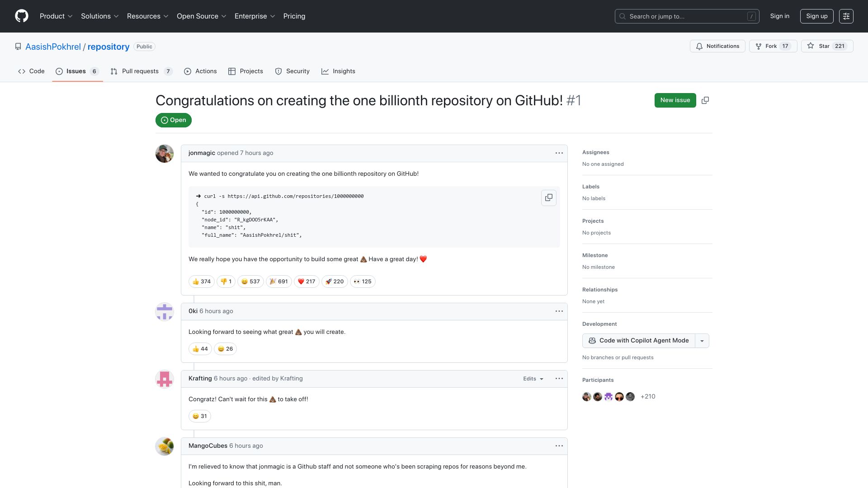Open the Actions tab

pos(200,71)
